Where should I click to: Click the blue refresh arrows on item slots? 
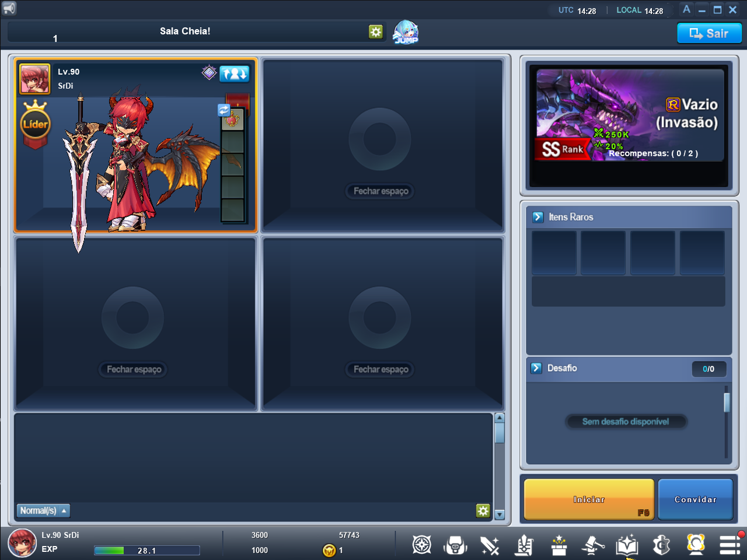point(224,110)
